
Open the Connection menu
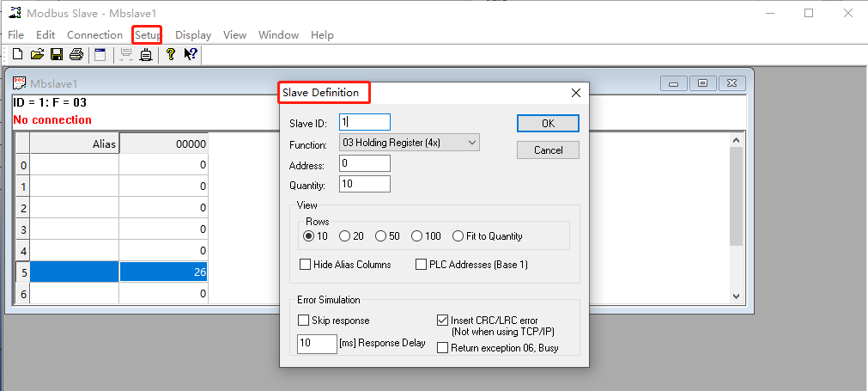(94, 35)
